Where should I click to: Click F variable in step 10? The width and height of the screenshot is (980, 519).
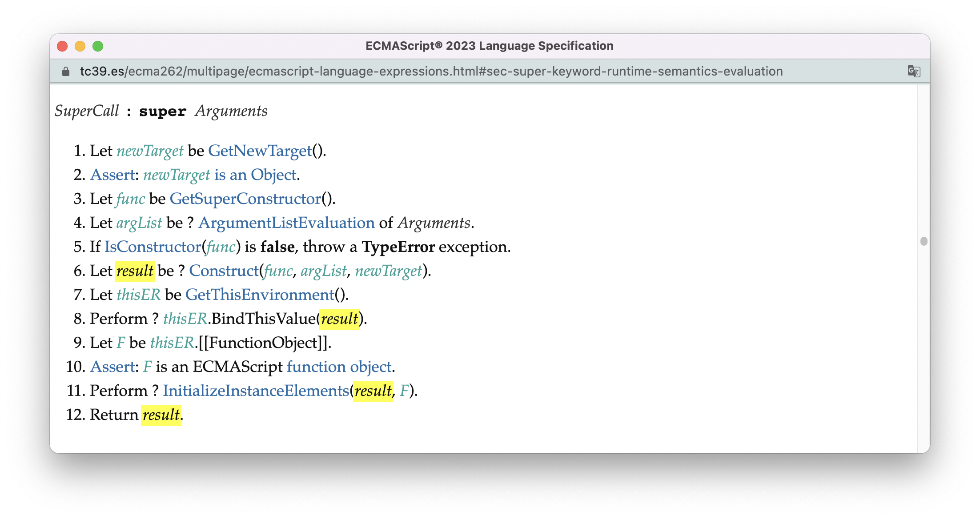148,367
